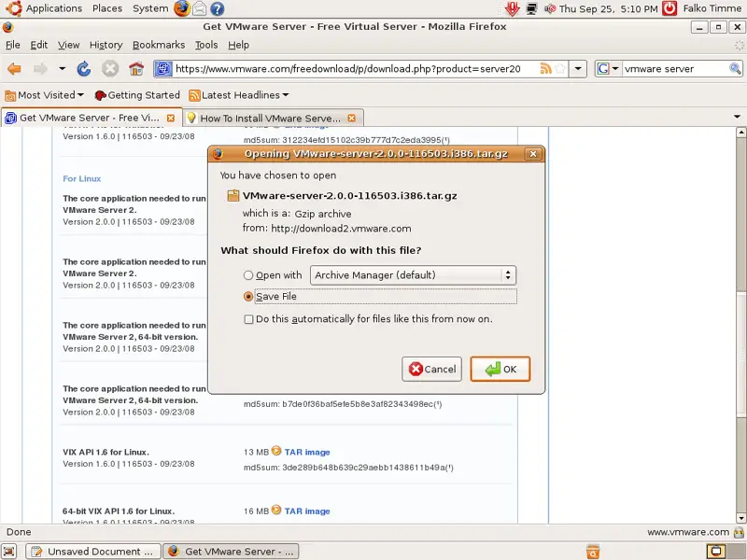
Task: Click the "For Linux" heading link
Action: click(82, 178)
